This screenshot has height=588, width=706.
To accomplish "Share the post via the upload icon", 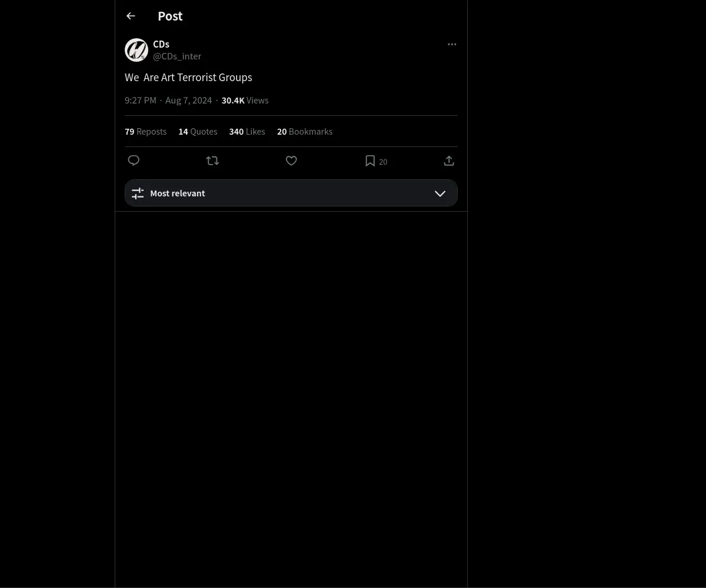I will point(449,161).
